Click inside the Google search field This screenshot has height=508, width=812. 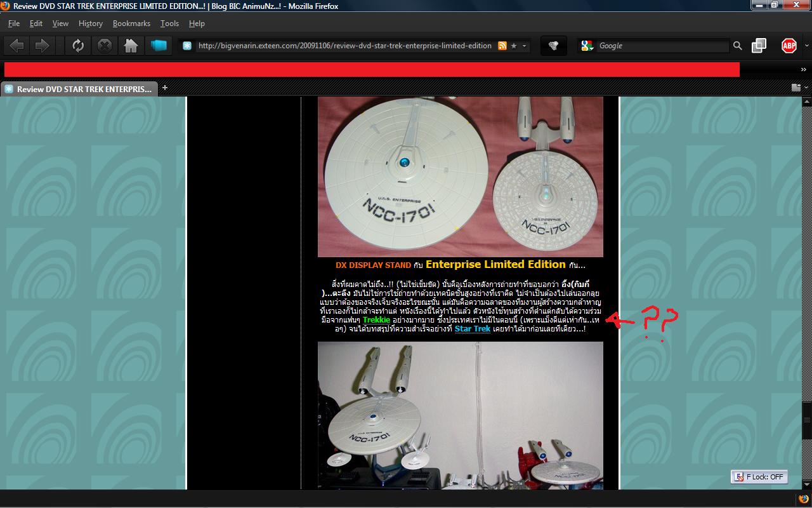tap(663, 46)
